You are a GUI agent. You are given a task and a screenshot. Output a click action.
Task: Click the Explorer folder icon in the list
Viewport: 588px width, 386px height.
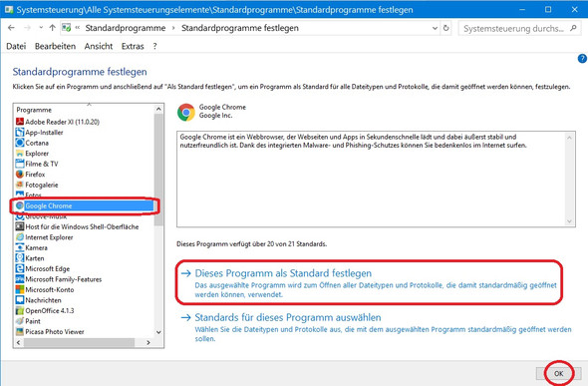[20, 153]
